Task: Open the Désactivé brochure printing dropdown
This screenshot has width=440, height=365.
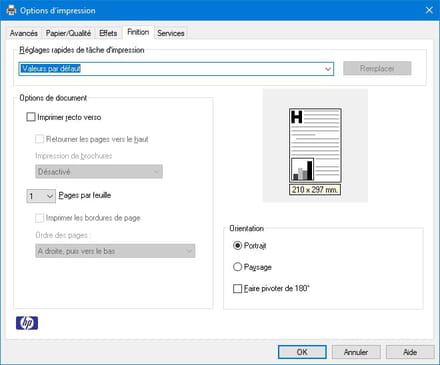Action: [99, 172]
